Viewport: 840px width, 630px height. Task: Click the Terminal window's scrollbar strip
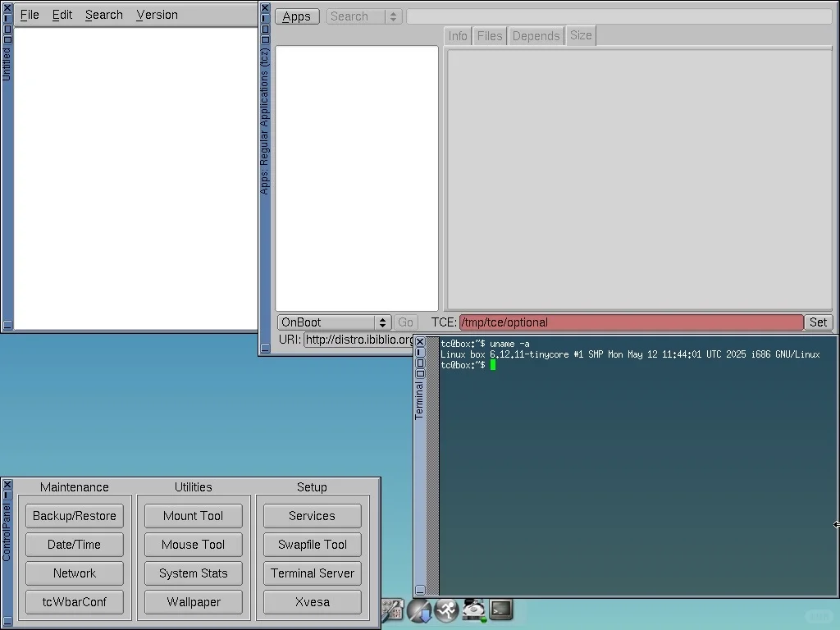pyautogui.click(x=432, y=466)
